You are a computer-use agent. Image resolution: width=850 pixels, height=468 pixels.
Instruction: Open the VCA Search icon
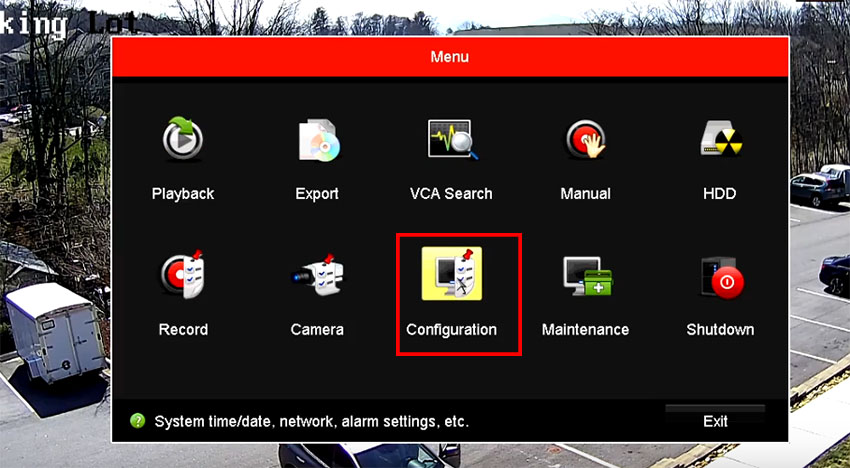pyautogui.click(x=453, y=139)
